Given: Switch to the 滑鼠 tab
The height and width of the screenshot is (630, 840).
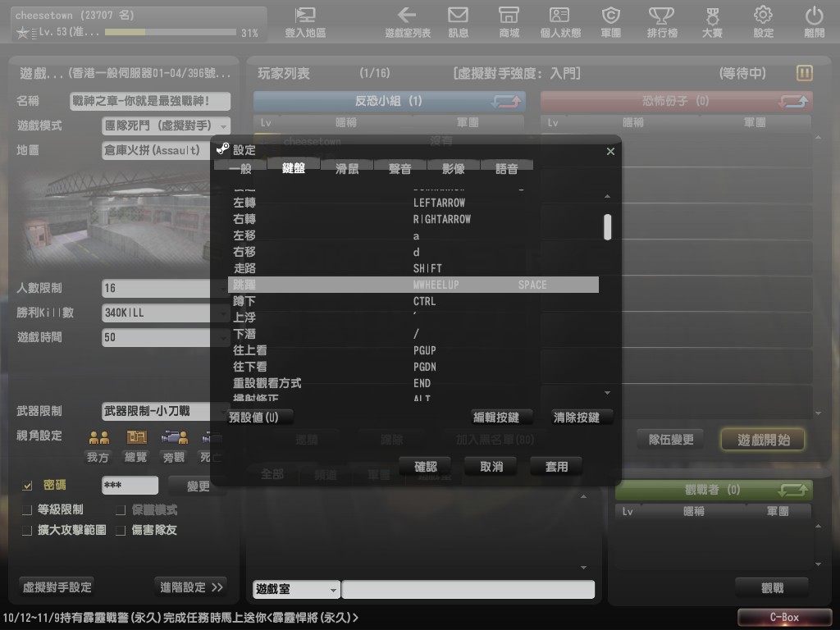Looking at the screenshot, I should pyautogui.click(x=347, y=169).
